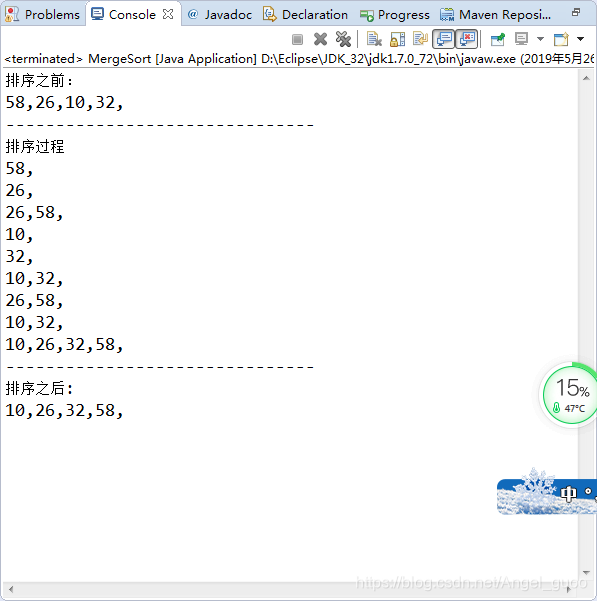Click the 58,26,10,32, output line
This screenshot has height=601, width=597.
click(64, 103)
